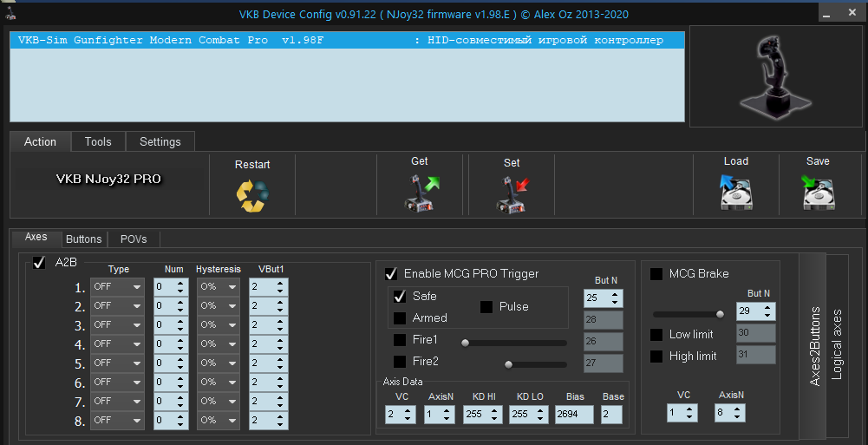The image size is (868, 445).
Task: Open the Type dropdown for row 2
Action: [117, 306]
